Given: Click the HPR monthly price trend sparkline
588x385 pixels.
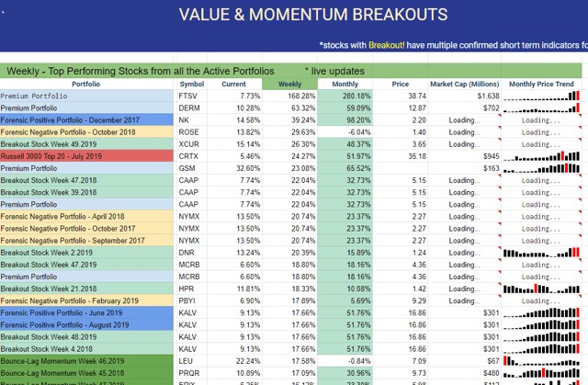Looking at the screenshot, I should (541, 289).
